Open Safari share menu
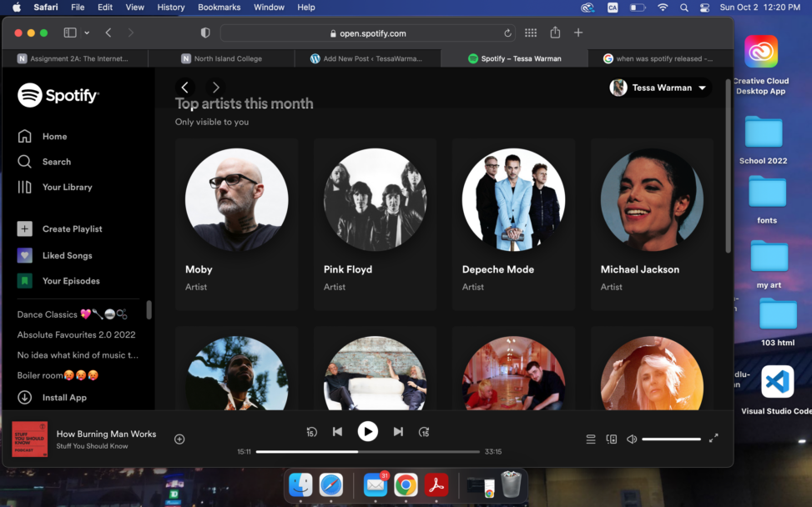Image resolution: width=812 pixels, height=507 pixels. 555,32
